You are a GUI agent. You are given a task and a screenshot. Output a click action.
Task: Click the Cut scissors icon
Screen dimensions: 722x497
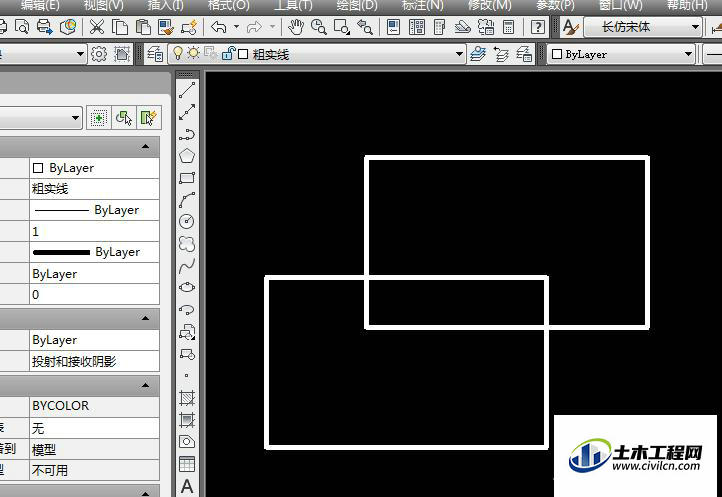[x=97, y=27]
